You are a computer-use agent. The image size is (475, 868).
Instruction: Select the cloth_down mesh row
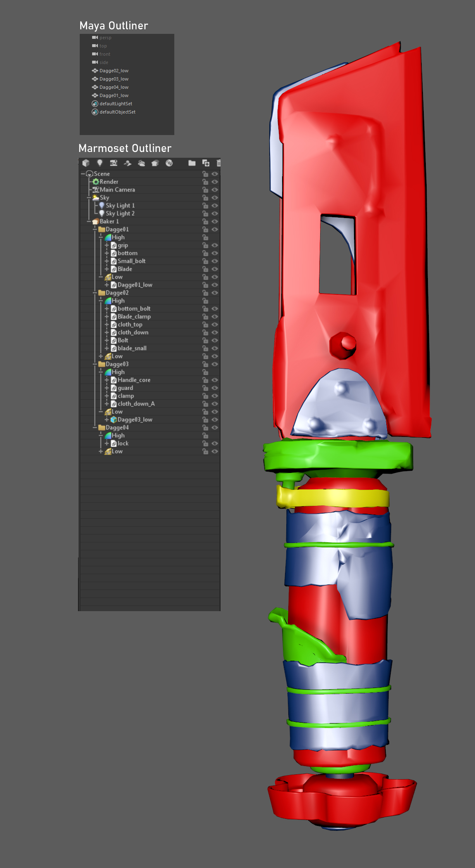tap(150, 332)
